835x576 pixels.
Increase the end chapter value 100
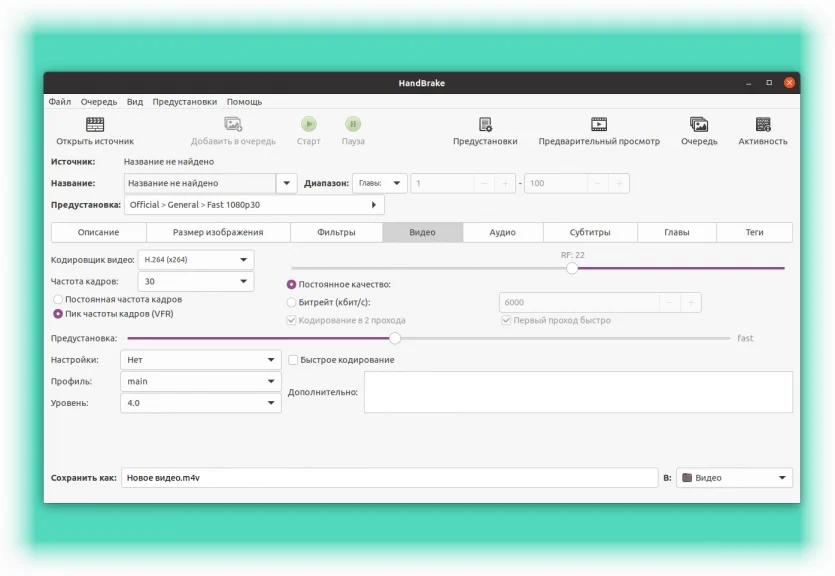click(619, 183)
